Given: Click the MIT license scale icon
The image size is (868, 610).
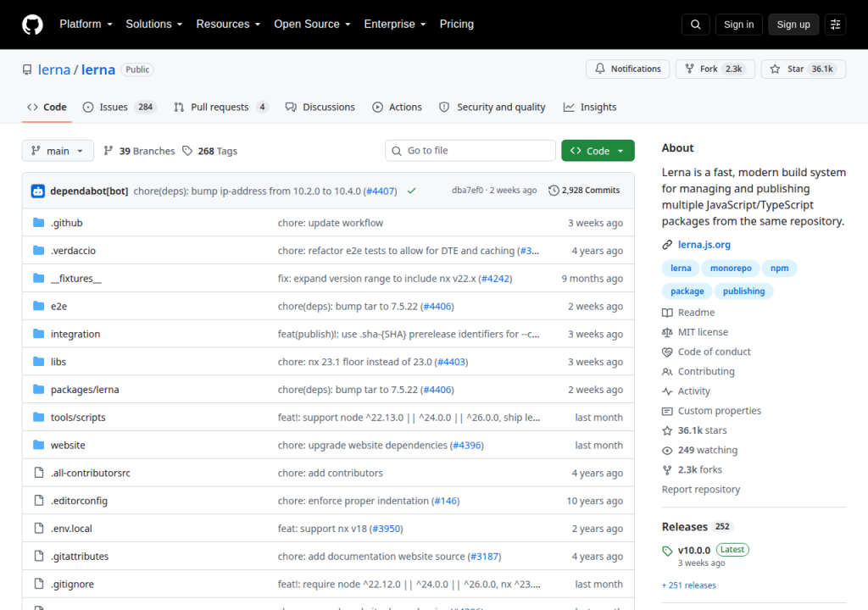Looking at the screenshot, I should pyautogui.click(x=667, y=332).
